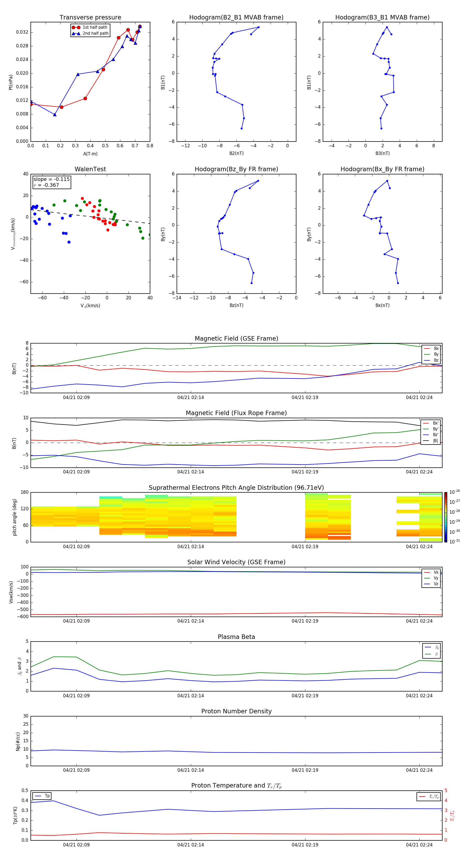Click the 'pitch angle (deg)' y-axis label
Image resolution: width=473 pixels, height=868 pixels.
14,517
